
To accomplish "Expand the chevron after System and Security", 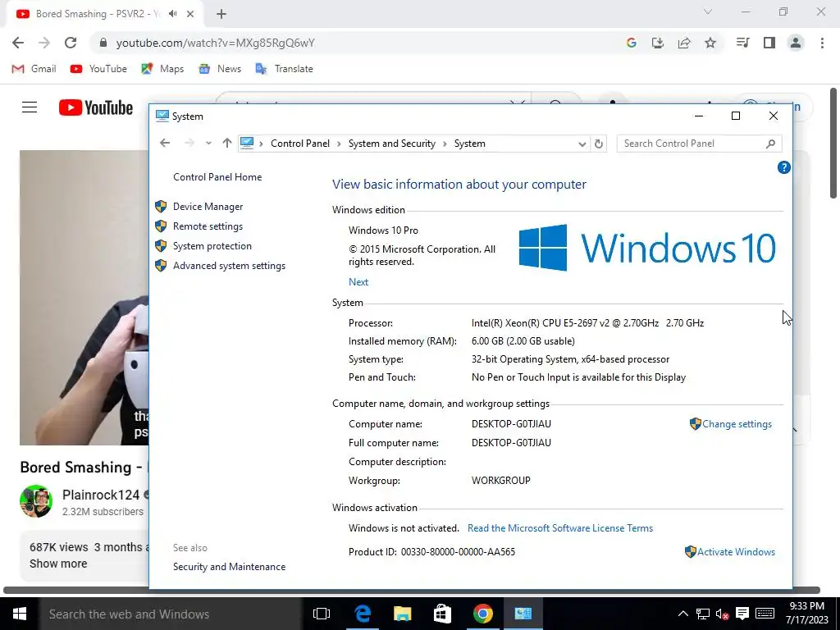I will (445, 144).
